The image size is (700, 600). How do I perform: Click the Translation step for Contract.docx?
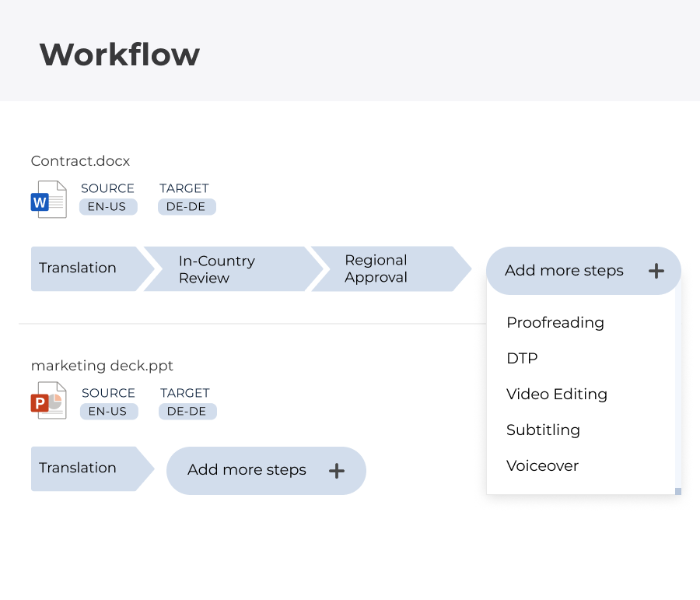tap(78, 268)
